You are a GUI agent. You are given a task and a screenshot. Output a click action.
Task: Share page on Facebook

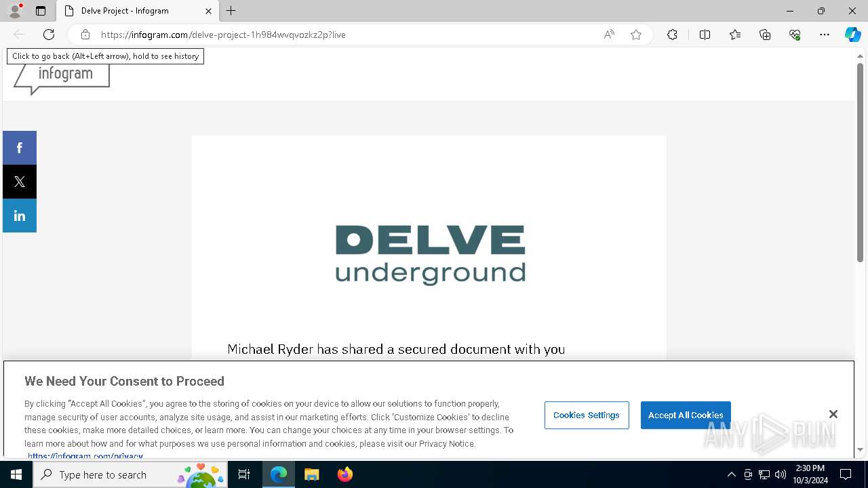(20, 148)
